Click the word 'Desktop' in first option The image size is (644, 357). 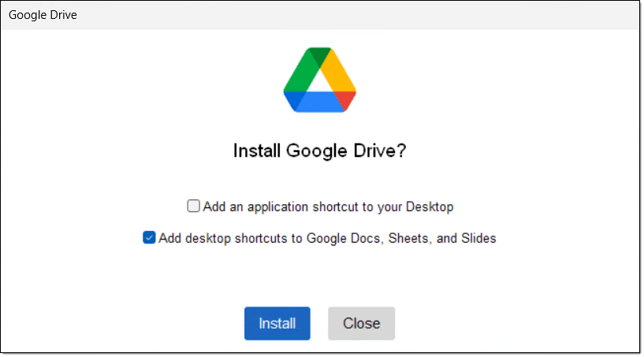point(430,206)
